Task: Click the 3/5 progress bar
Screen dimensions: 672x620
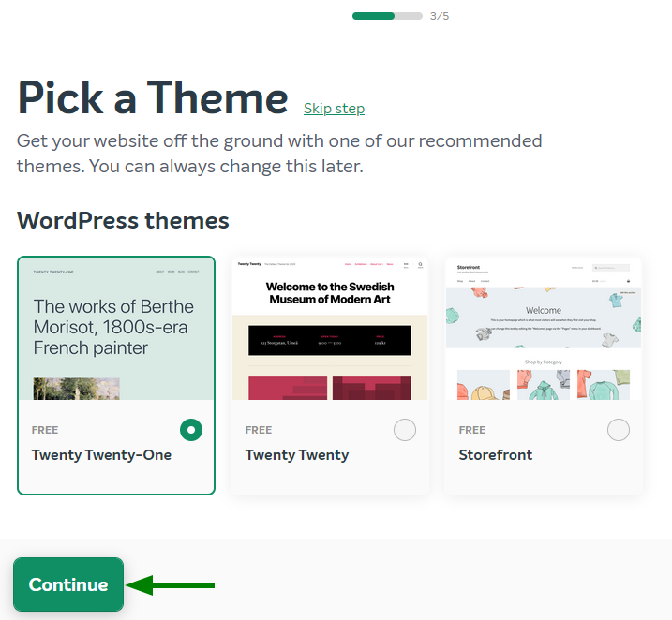Action: (387, 16)
